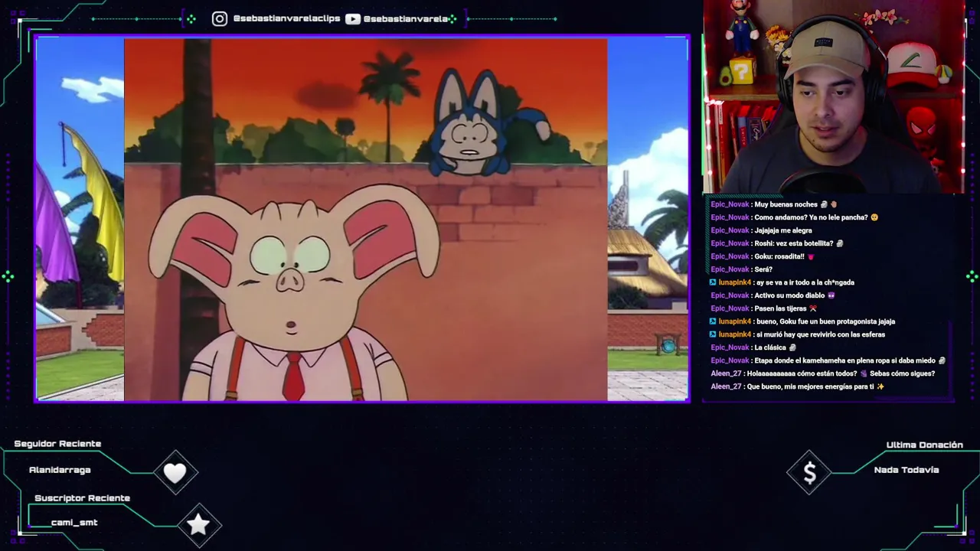Click the 'Suscriptor Reciente' label
The image size is (980, 551).
pyautogui.click(x=82, y=498)
